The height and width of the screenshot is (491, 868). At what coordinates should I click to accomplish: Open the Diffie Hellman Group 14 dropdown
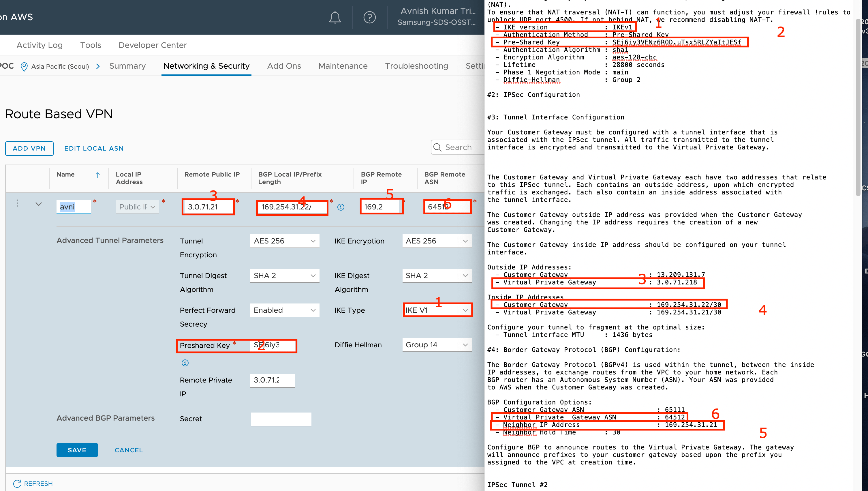click(437, 345)
